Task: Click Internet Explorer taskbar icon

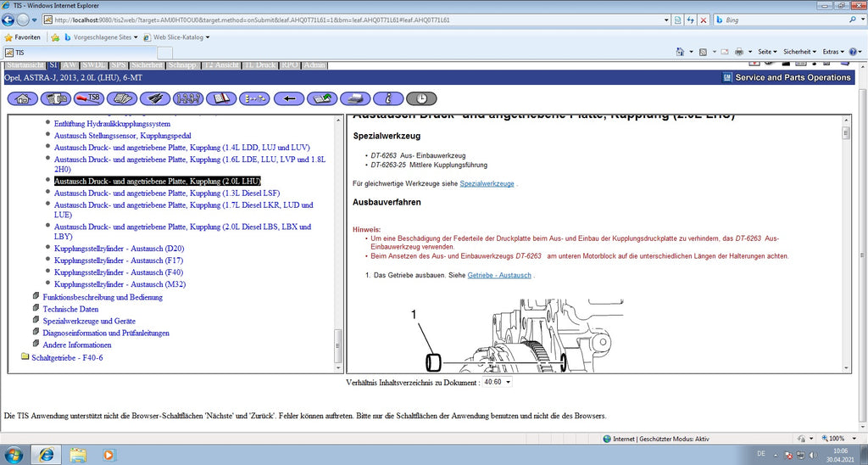Action: click(47, 455)
